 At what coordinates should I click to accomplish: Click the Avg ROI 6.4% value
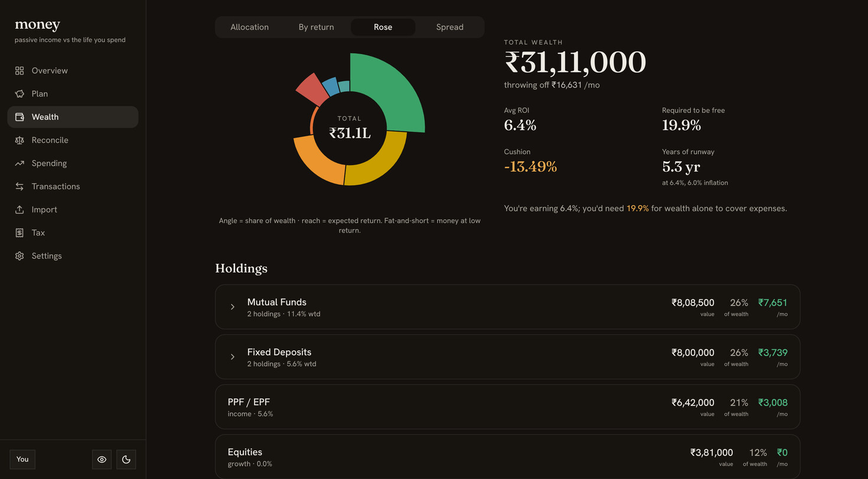520,125
